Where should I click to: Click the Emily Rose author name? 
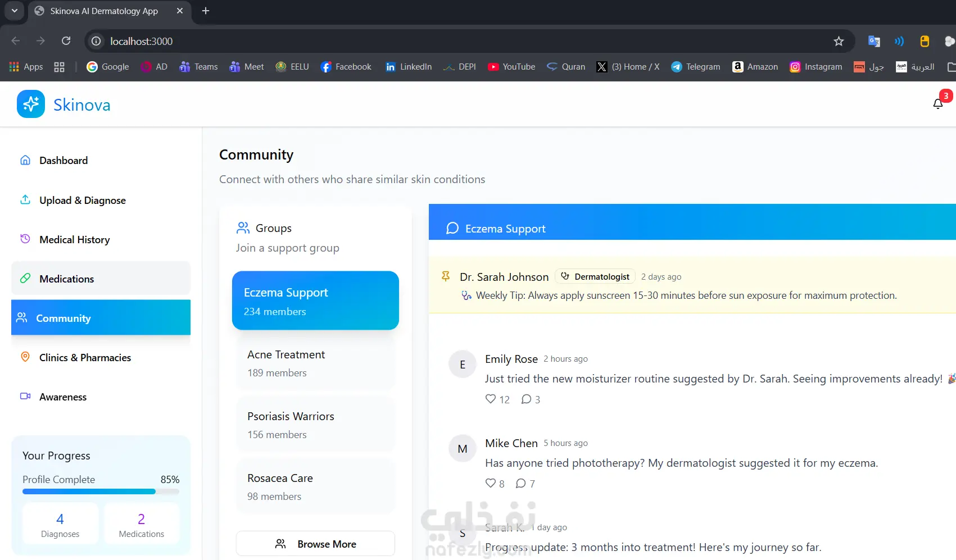pyautogui.click(x=511, y=359)
